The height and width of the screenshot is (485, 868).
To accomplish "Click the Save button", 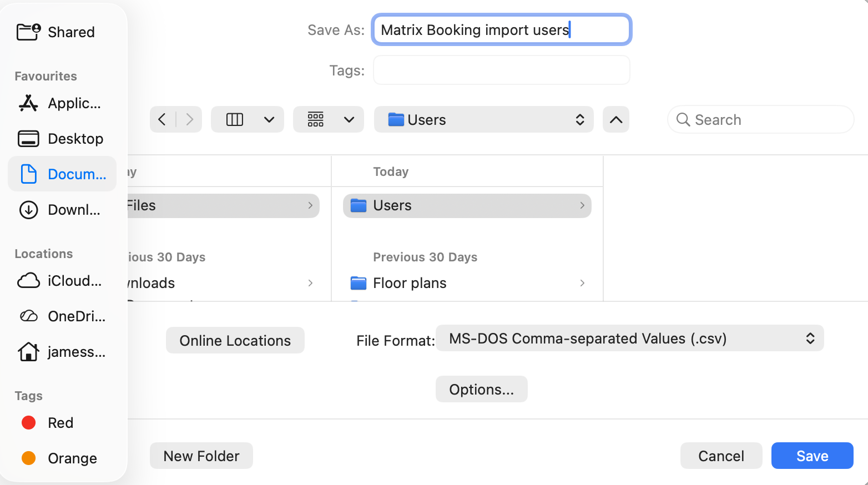I will click(812, 456).
